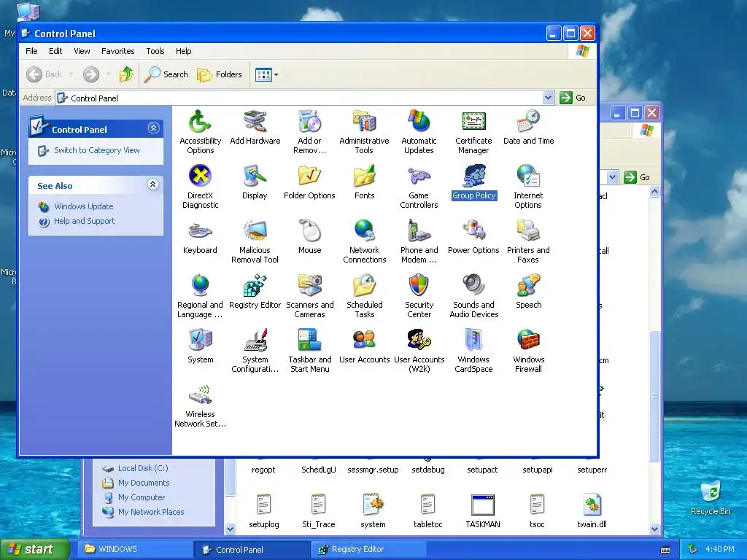Click the Search toolbar button

pos(166,74)
